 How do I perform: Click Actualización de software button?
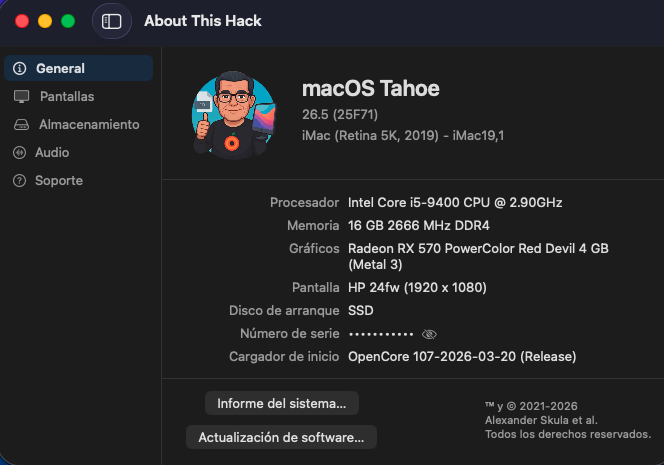coord(281,437)
